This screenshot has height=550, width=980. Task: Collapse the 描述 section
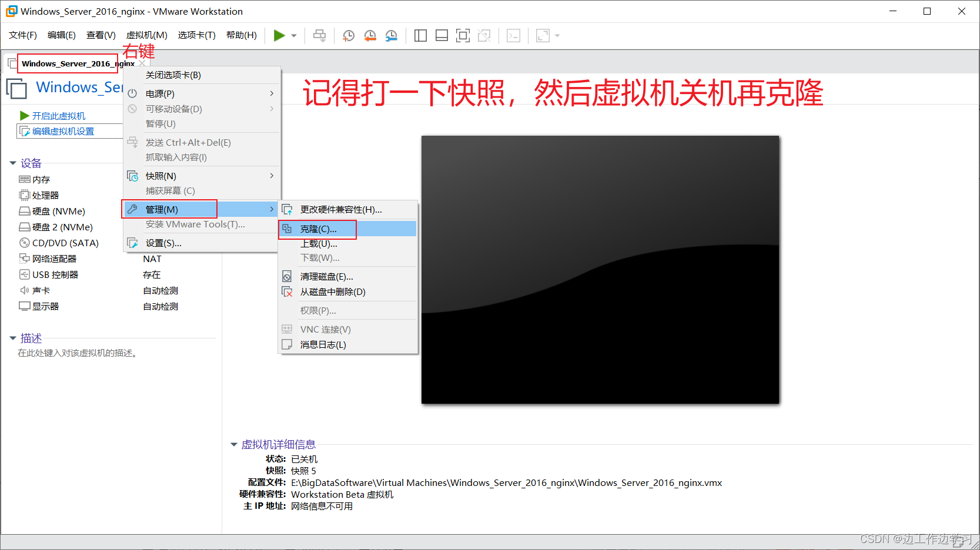(x=13, y=338)
